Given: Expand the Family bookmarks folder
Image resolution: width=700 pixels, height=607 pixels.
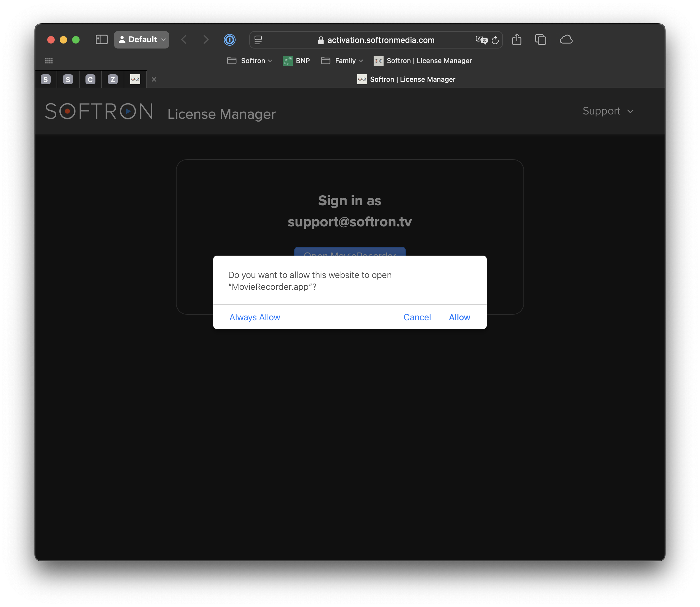Looking at the screenshot, I should click(x=342, y=61).
